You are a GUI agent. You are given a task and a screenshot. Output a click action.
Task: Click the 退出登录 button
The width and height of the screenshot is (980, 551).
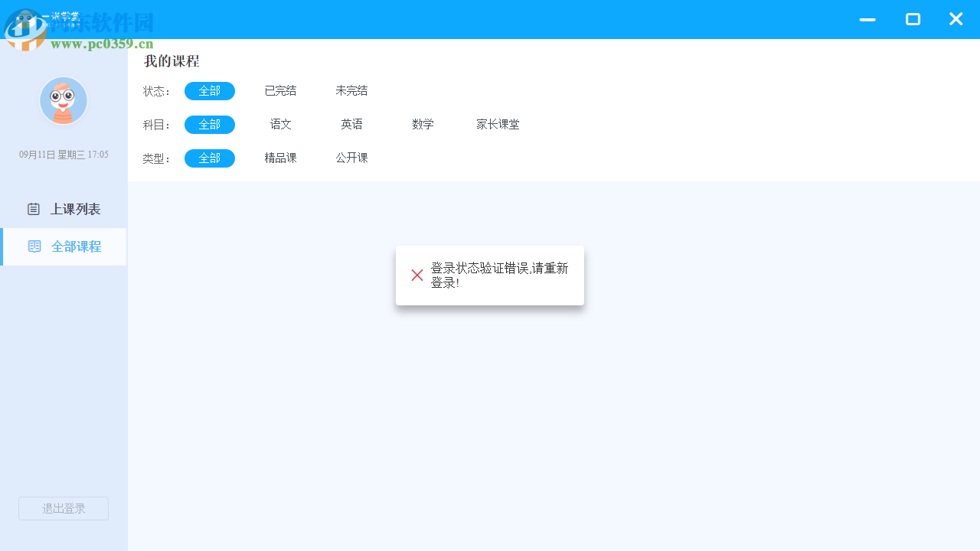[x=64, y=508]
